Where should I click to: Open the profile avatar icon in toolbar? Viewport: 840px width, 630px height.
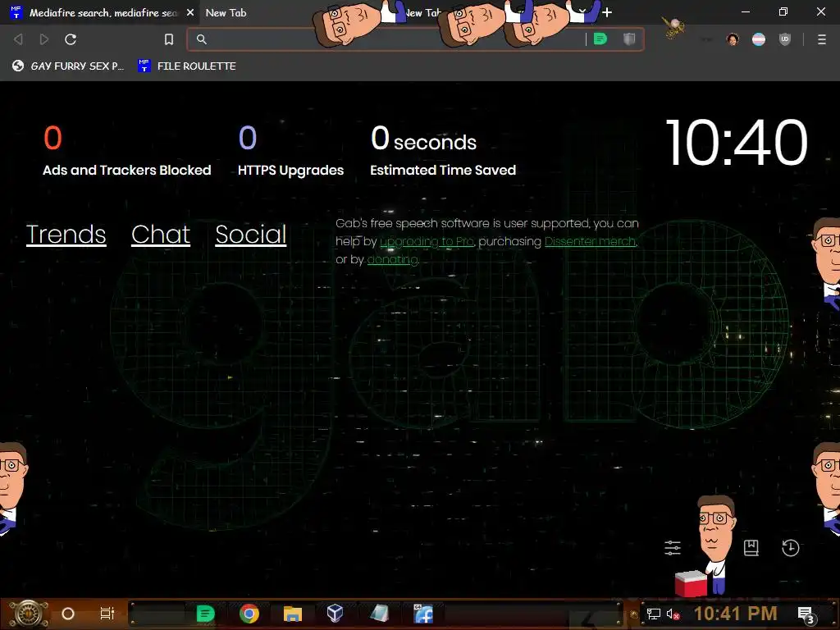point(733,39)
